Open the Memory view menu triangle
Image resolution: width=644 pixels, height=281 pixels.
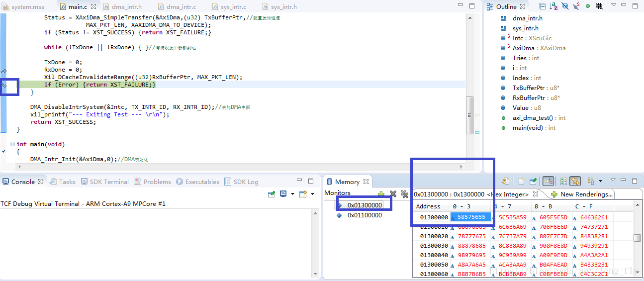(x=613, y=180)
